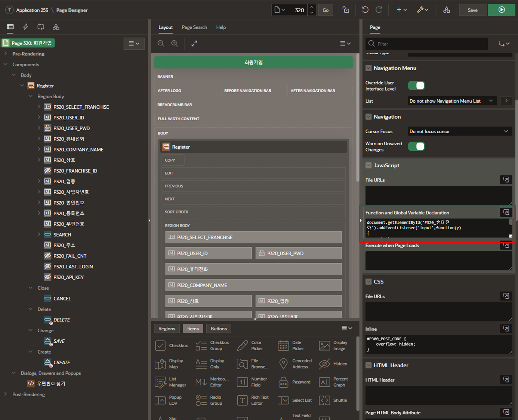Select Page 320 root node

click(28, 43)
